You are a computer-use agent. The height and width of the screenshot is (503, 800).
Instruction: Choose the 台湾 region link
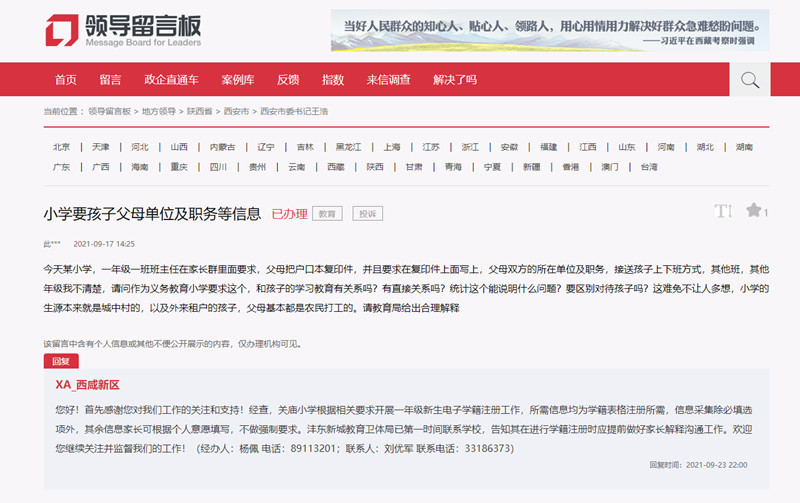(x=649, y=167)
